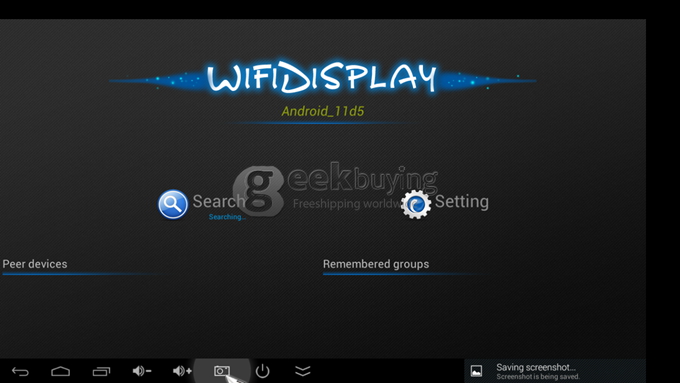This screenshot has height=383, width=680.
Task: Open the Setting gear icon
Action: click(416, 204)
